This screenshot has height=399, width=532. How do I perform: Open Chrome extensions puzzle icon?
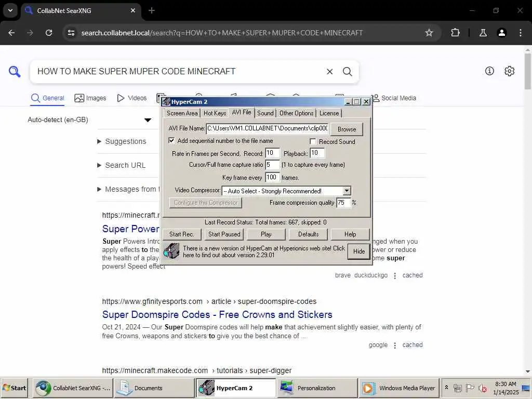click(x=455, y=33)
